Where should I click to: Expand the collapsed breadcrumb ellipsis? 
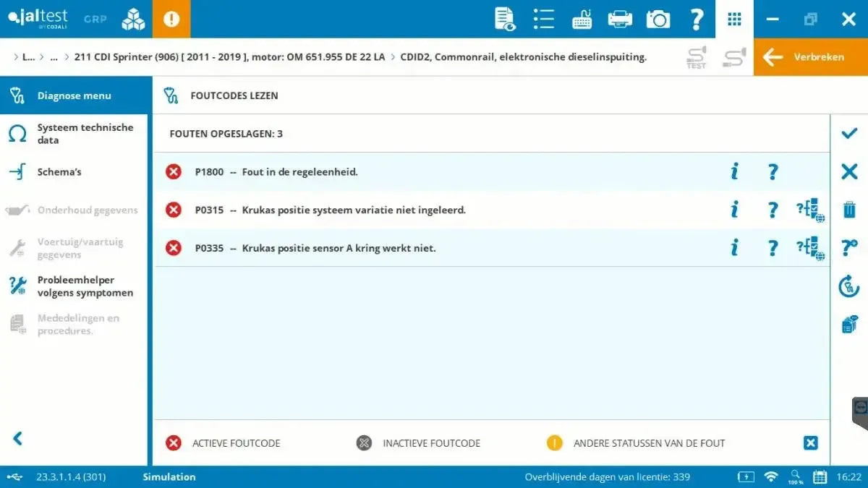54,56
